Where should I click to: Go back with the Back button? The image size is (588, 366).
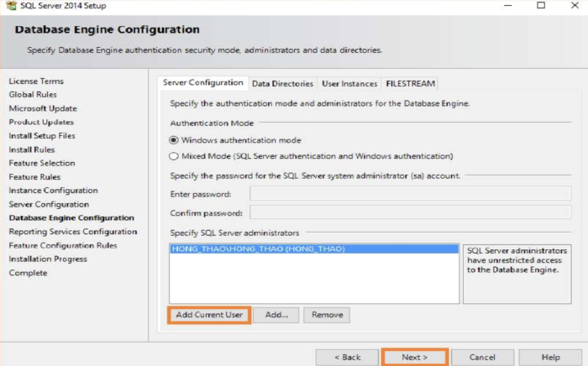click(x=347, y=358)
